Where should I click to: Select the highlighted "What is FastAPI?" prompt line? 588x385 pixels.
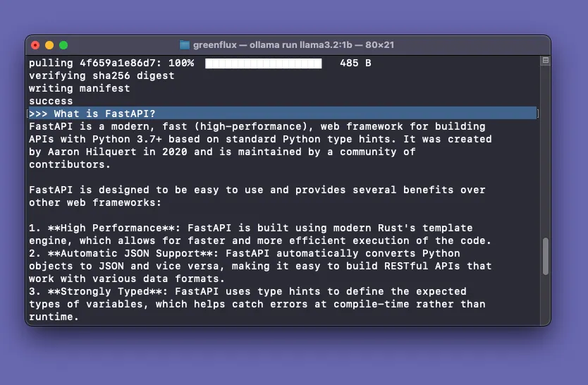pyautogui.click(x=282, y=114)
